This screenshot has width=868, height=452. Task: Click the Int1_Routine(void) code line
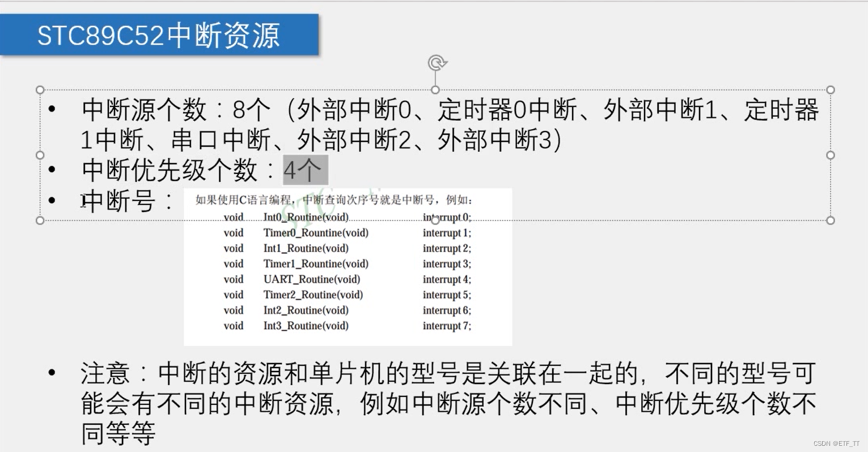pos(306,248)
